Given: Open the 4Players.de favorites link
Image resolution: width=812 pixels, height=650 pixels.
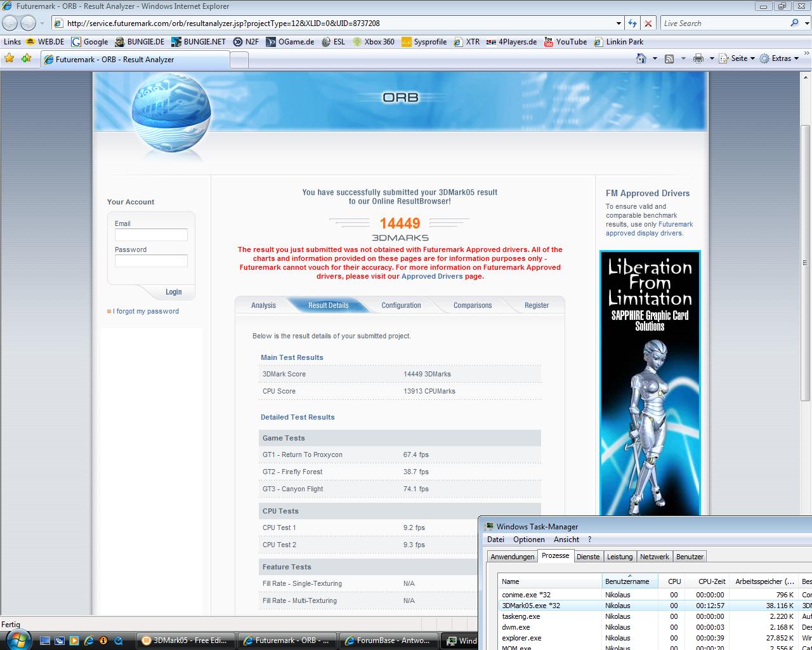Looking at the screenshot, I should pos(511,42).
